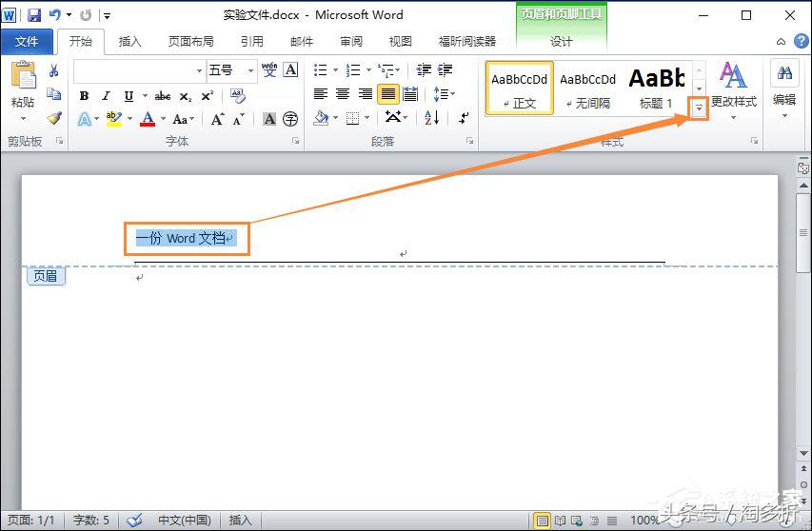812x531 pixels.
Task: Open the font size 五号 dropdown
Action: [x=250, y=70]
